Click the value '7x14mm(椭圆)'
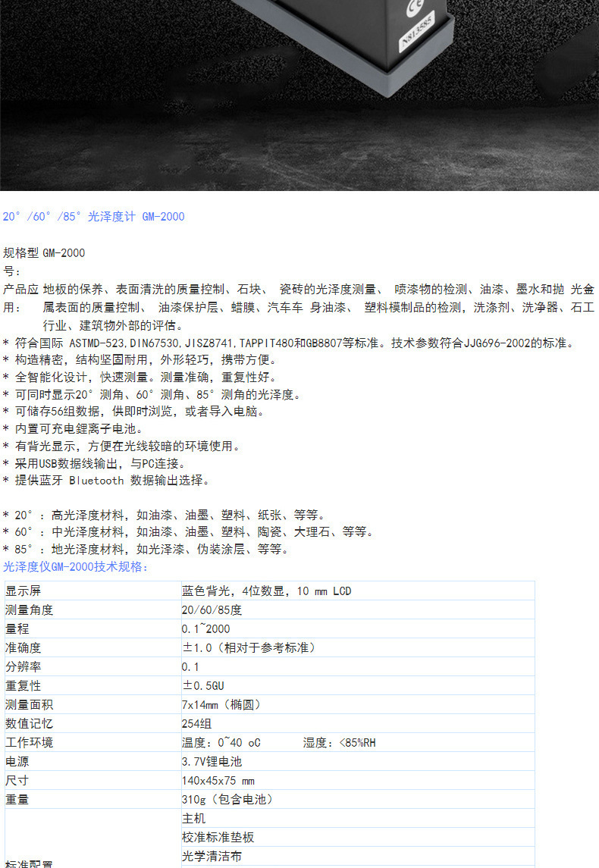The height and width of the screenshot is (868, 599). point(358,705)
